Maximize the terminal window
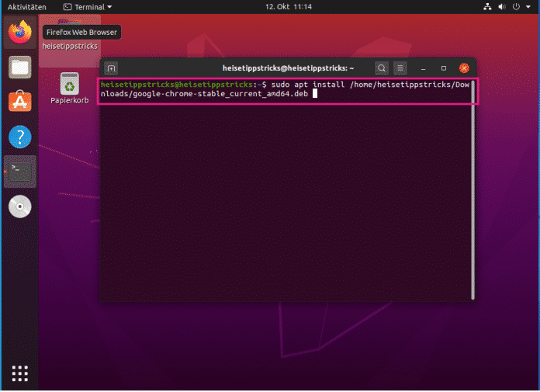The width and height of the screenshot is (540, 392). pos(444,68)
